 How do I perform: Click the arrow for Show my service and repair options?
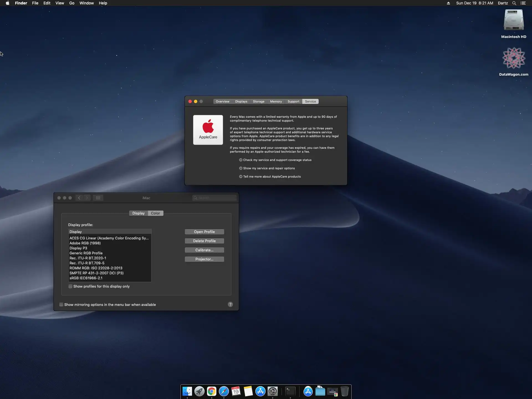click(241, 168)
